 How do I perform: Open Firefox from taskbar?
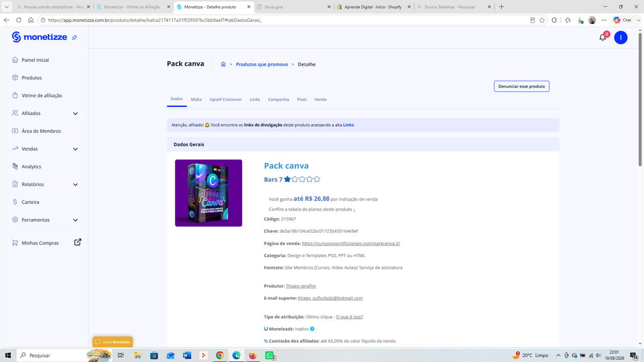pyautogui.click(x=253, y=355)
